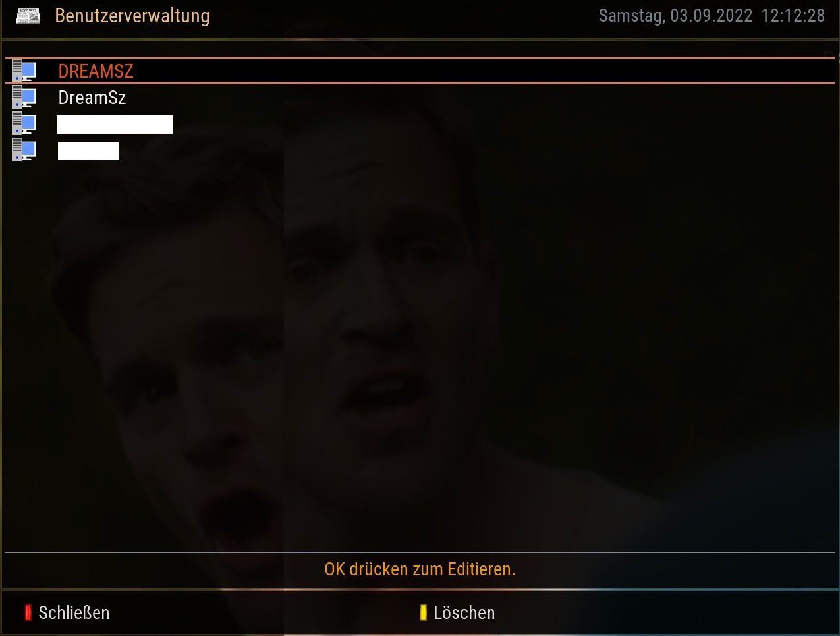Image resolution: width=840 pixels, height=636 pixels.
Task: Click the clock showing 12:12:28
Action: pos(793,16)
